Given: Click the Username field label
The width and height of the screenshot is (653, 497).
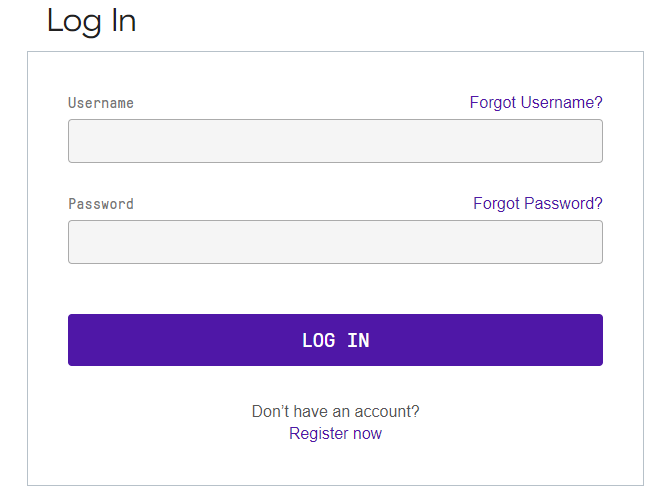Looking at the screenshot, I should click(x=101, y=103).
